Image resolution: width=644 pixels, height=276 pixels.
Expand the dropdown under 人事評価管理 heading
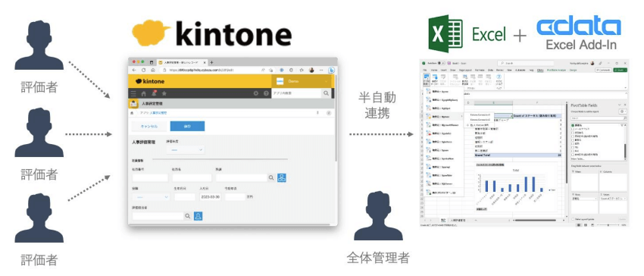coord(185,149)
